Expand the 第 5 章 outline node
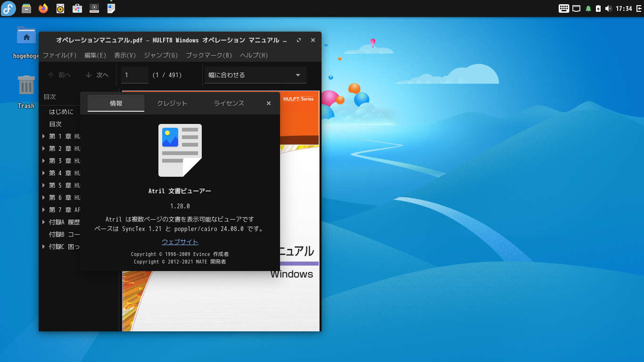Screen dimensions: 644x362 click(44, 185)
